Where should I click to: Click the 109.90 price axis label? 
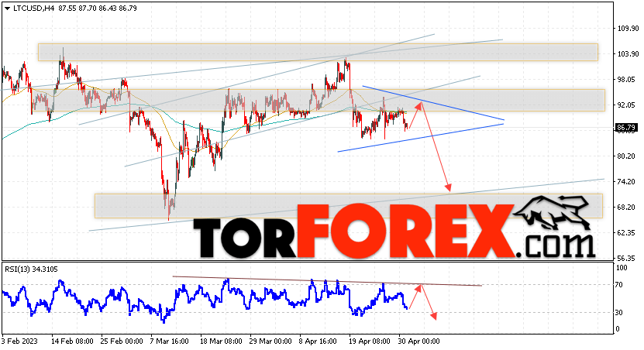pyautogui.click(x=627, y=29)
